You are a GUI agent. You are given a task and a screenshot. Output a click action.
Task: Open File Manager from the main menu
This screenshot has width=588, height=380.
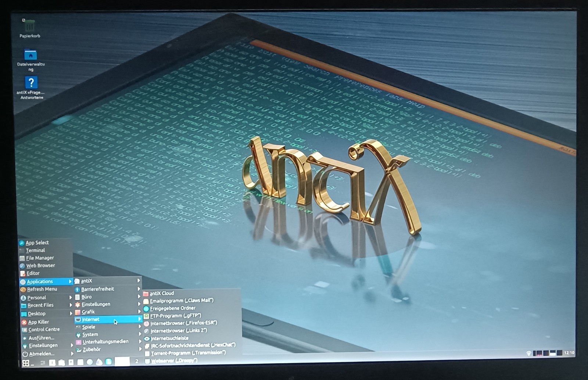(x=46, y=258)
